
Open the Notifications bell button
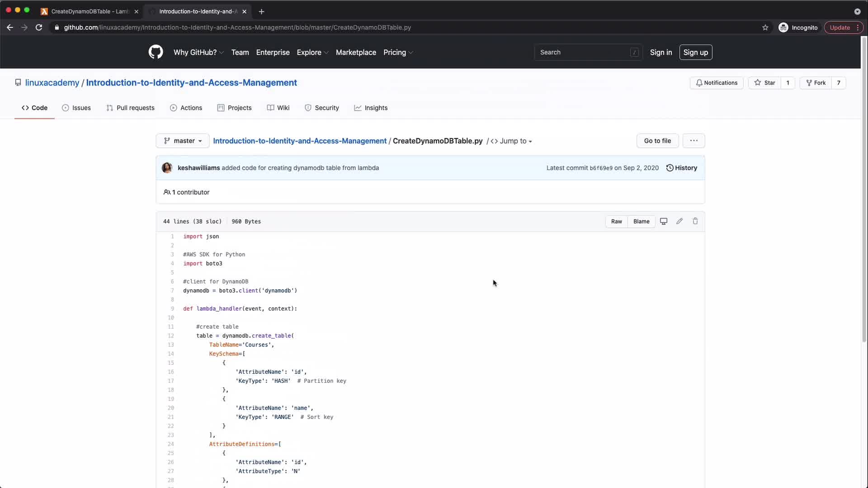point(716,83)
